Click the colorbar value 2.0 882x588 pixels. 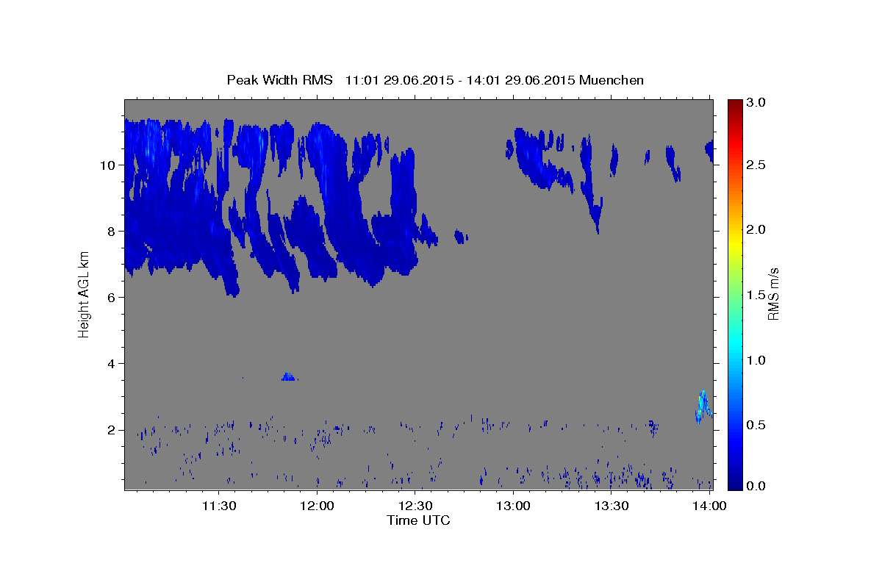point(757,229)
